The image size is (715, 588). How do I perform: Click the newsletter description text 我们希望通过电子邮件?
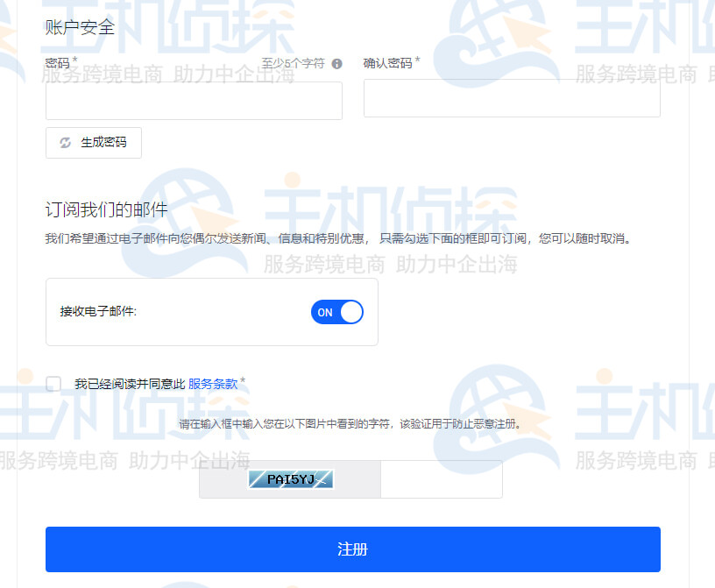click(338, 238)
